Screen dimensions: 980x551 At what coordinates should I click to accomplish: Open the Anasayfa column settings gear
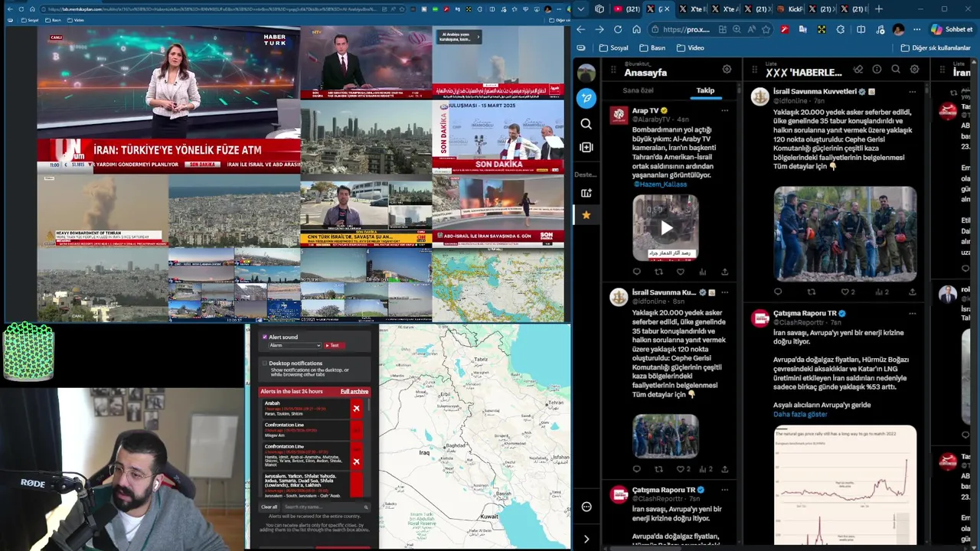point(727,69)
